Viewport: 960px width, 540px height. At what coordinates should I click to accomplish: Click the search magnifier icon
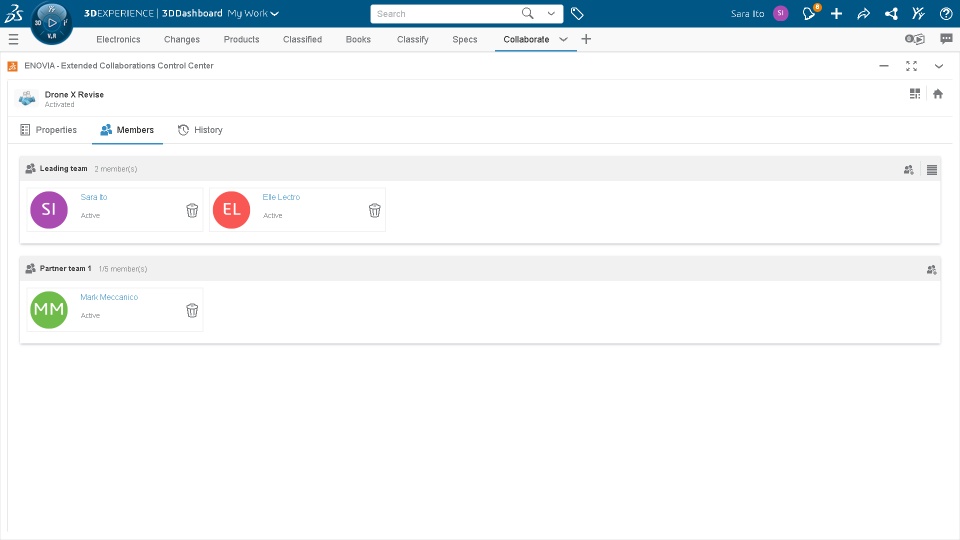[527, 13]
